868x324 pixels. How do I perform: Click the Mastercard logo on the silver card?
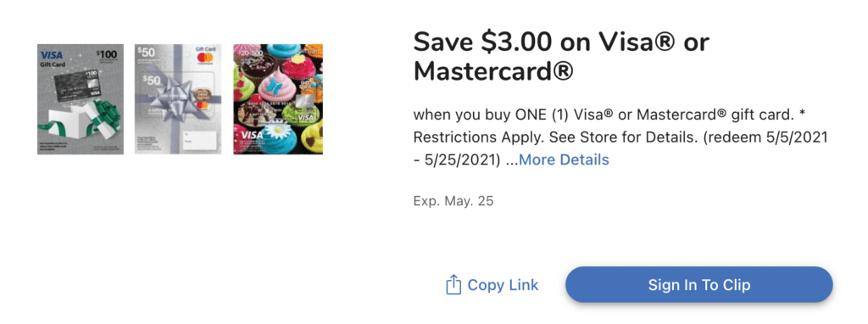click(x=206, y=58)
